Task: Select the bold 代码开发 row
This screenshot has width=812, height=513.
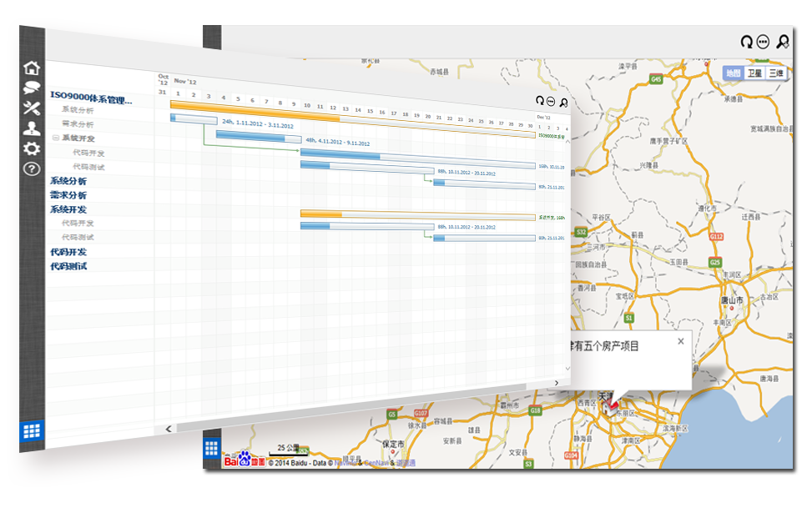Action: tap(68, 252)
